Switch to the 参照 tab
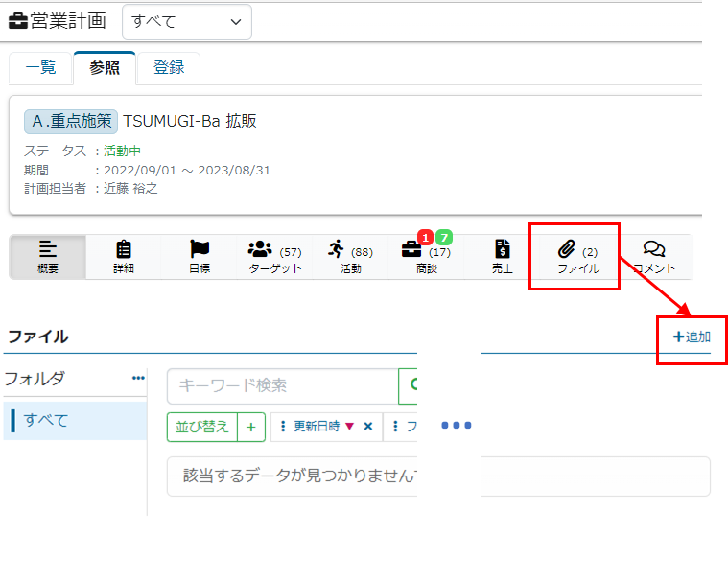The height and width of the screenshot is (581, 728). 105,68
